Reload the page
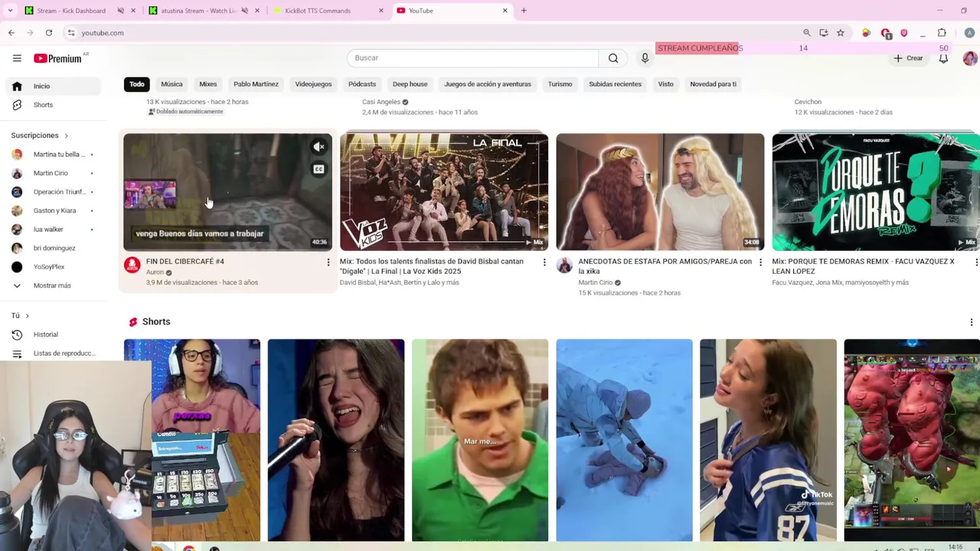Viewport: 980px width, 551px height. pyautogui.click(x=48, y=33)
